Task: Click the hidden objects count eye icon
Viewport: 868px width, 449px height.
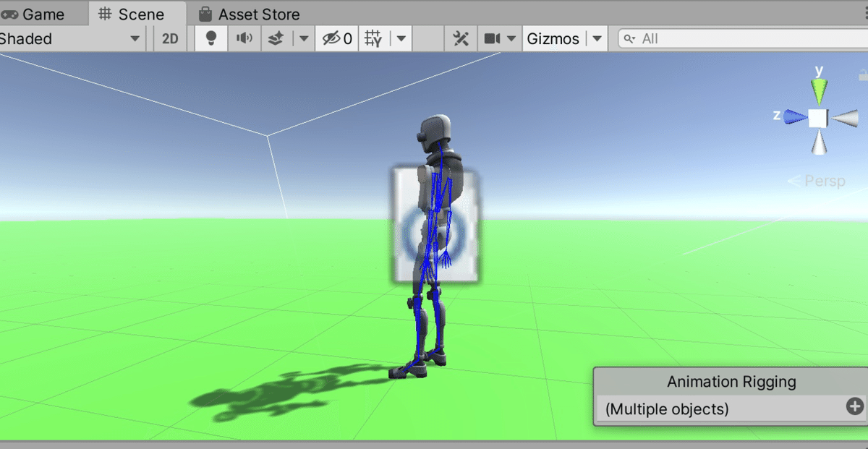Action: [333, 38]
